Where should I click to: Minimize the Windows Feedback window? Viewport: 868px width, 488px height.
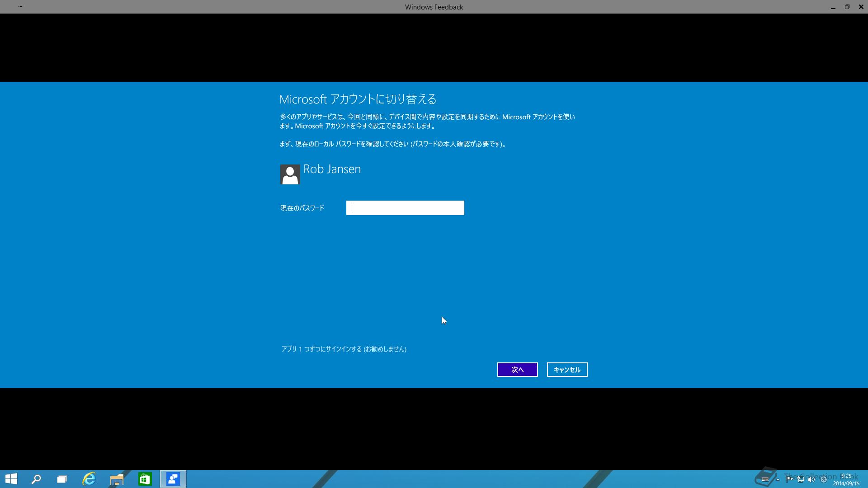click(x=833, y=7)
